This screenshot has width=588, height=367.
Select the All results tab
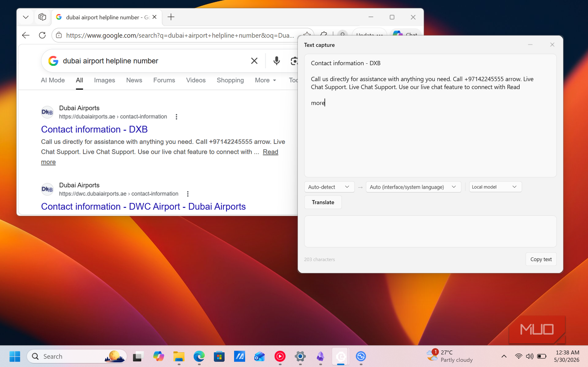pyautogui.click(x=79, y=80)
